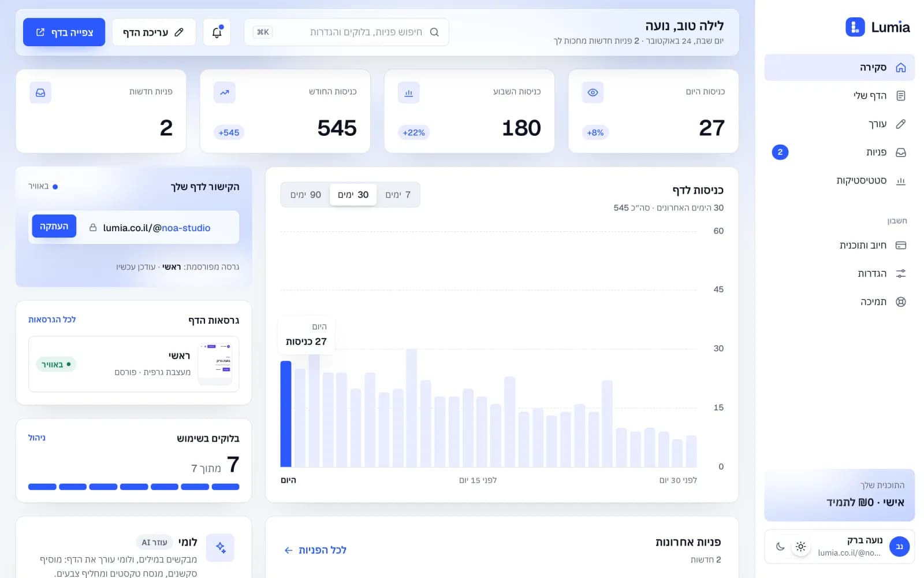Click the צפייה בדף button
This screenshot has height=578, width=924.
[64, 32]
